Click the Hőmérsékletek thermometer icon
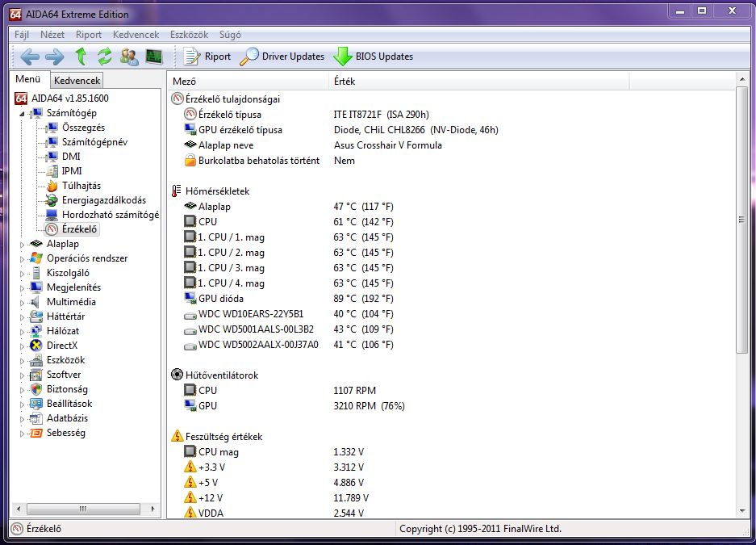Screen dimensions: 756x545 (x=177, y=191)
